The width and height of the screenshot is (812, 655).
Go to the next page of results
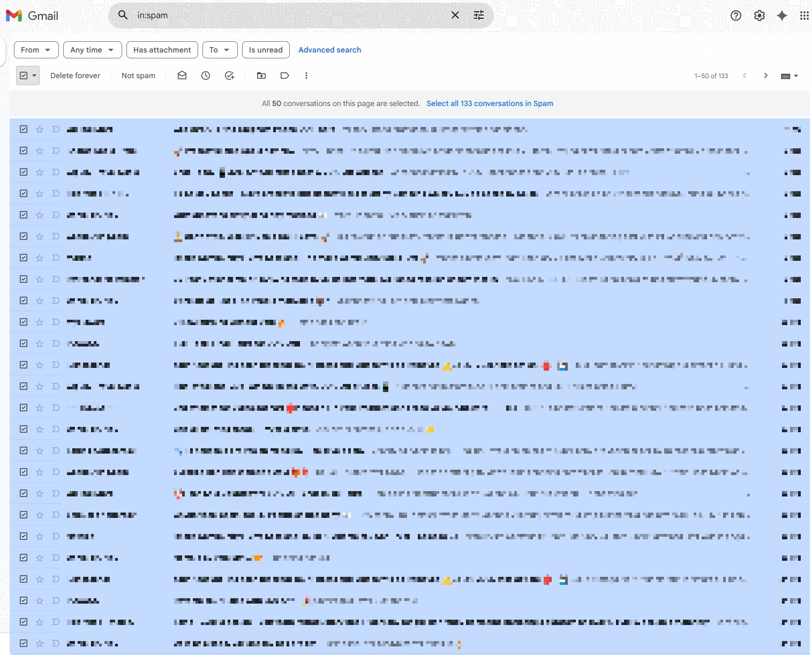(766, 76)
